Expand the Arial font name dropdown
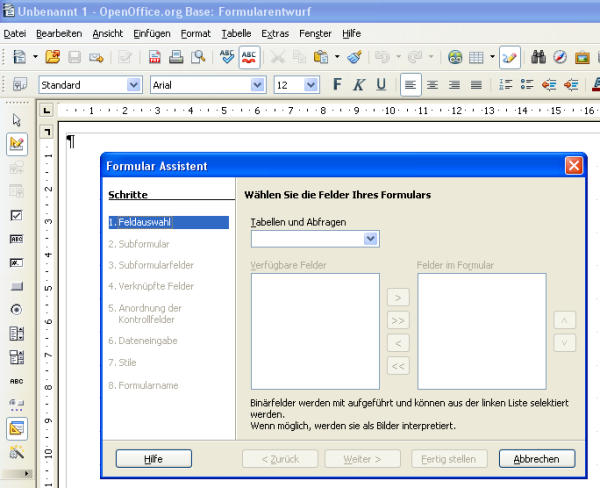The image size is (600, 488). [258, 85]
